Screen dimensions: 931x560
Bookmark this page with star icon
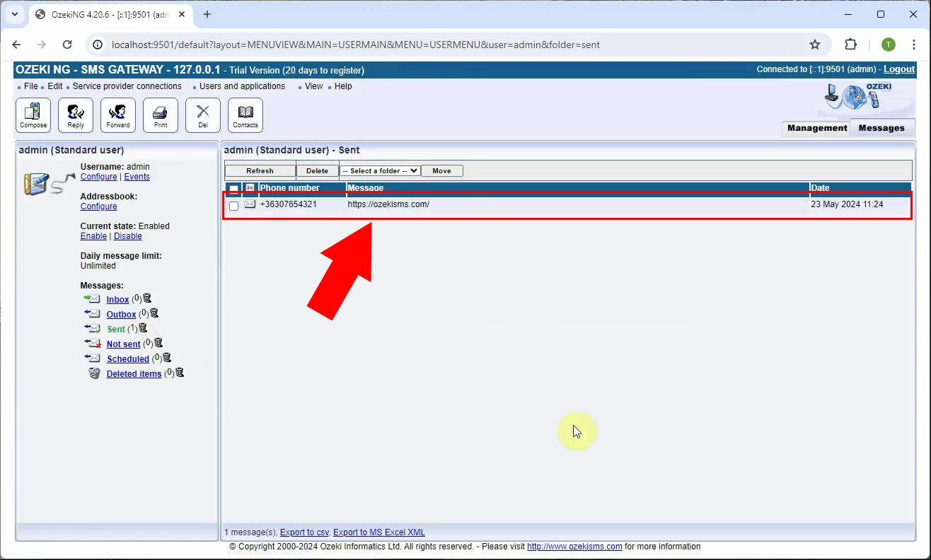click(x=815, y=45)
